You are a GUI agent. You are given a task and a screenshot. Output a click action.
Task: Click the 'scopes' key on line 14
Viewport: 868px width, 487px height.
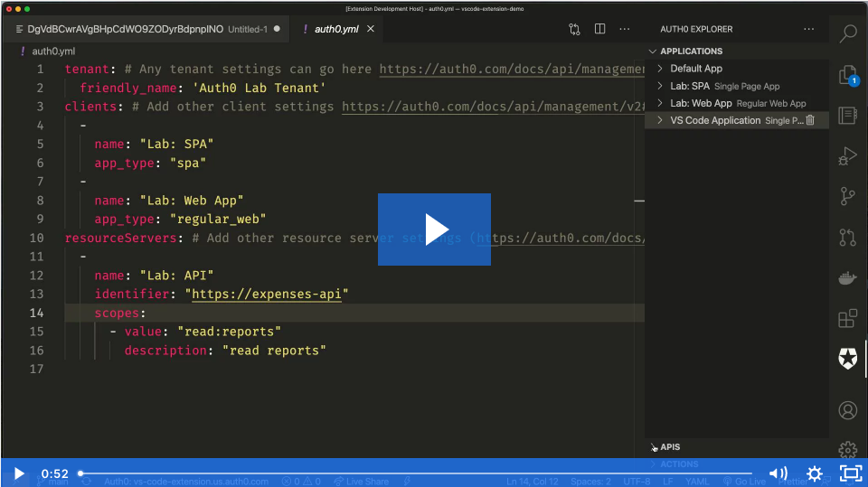[117, 314]
